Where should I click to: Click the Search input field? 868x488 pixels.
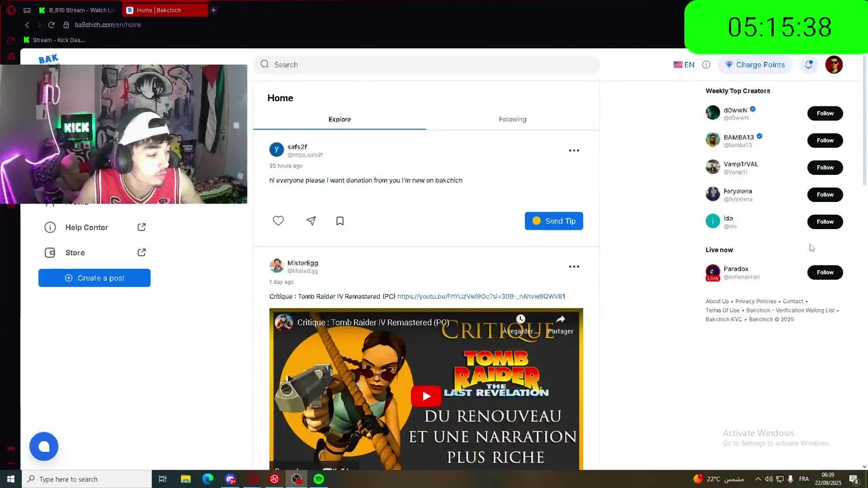(x=427, y=64)
